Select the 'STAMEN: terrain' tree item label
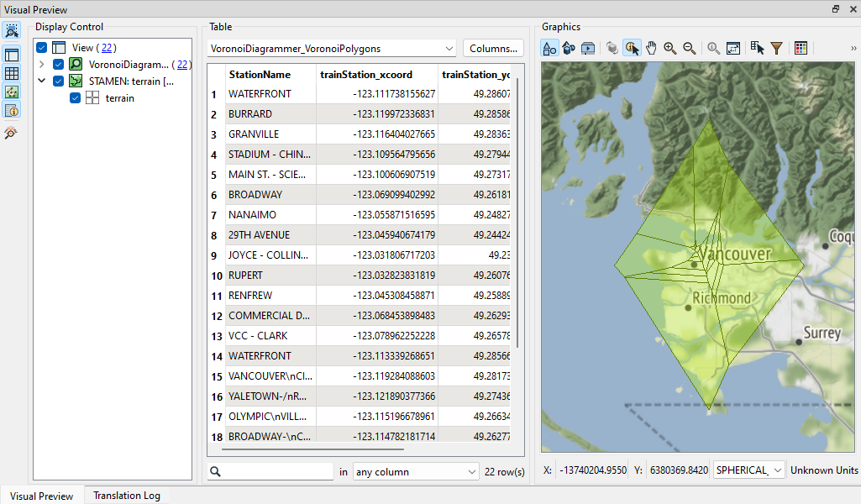This screenshot has width=861, height=504. (131, 81)
